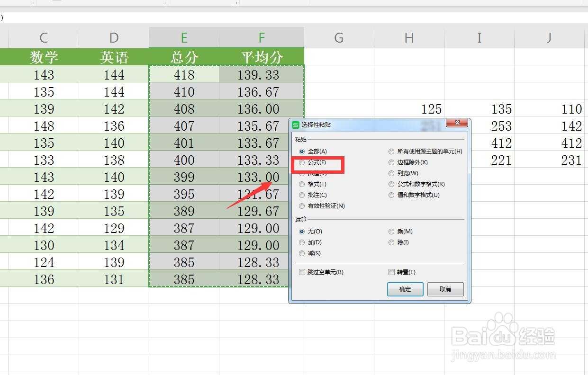Image resolution: width=588 pixels, height=375 pixels.
Task: Choose 所有使用源主题的单元(H) option
Action: tap(425, 152)
